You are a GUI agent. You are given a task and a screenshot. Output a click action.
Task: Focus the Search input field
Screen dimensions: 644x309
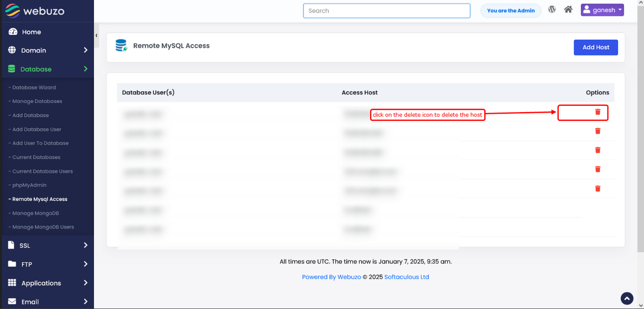(386, 11)
